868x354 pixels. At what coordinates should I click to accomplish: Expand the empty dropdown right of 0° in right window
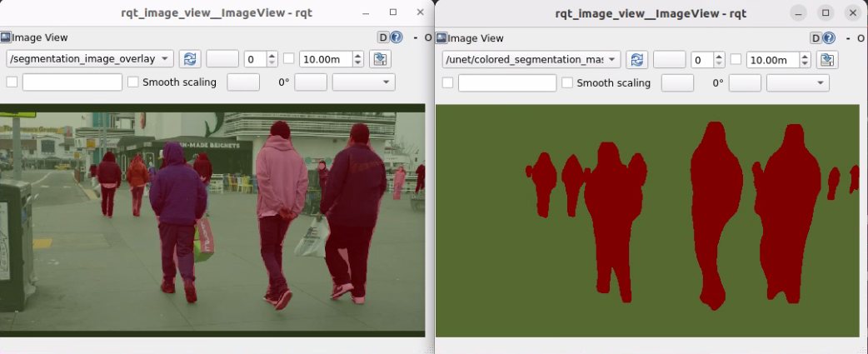(797, 82)
